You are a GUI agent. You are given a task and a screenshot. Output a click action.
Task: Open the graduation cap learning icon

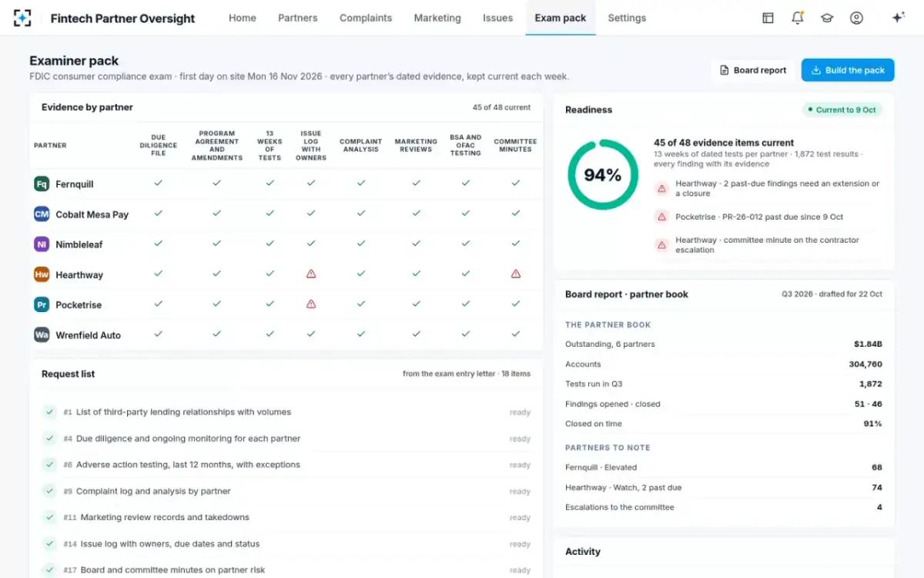(x=827, y=18)
